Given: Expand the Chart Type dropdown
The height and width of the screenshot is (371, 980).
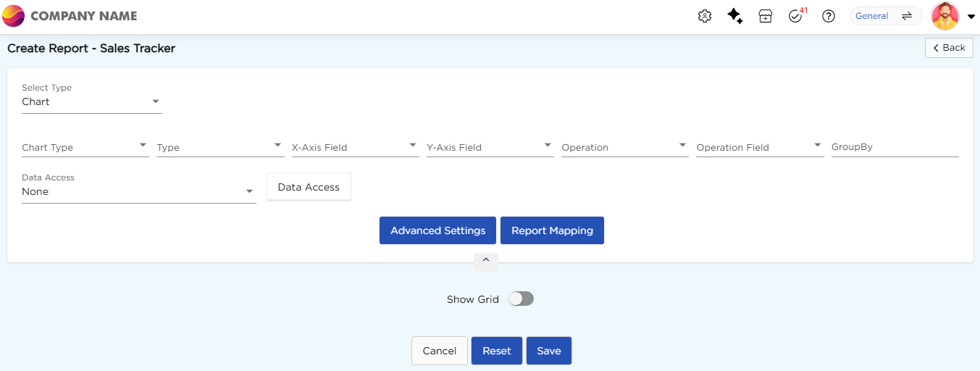Looking at the screenshot, I should [85, 147].
